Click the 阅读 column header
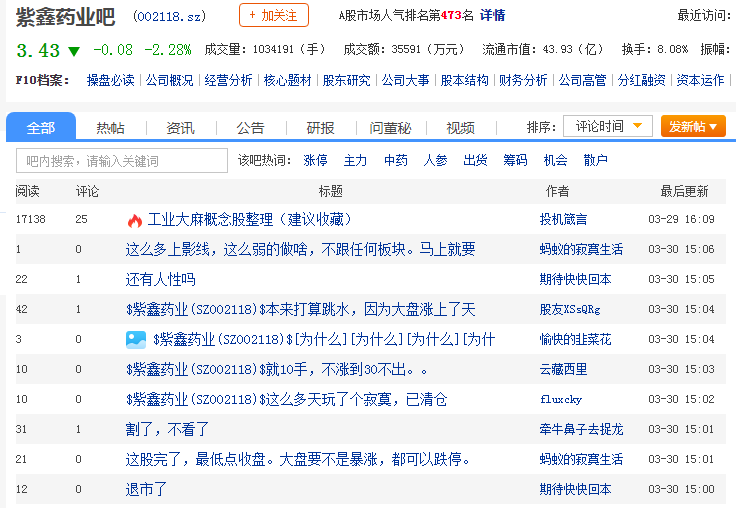736x508 pixels. pos(28,191)
